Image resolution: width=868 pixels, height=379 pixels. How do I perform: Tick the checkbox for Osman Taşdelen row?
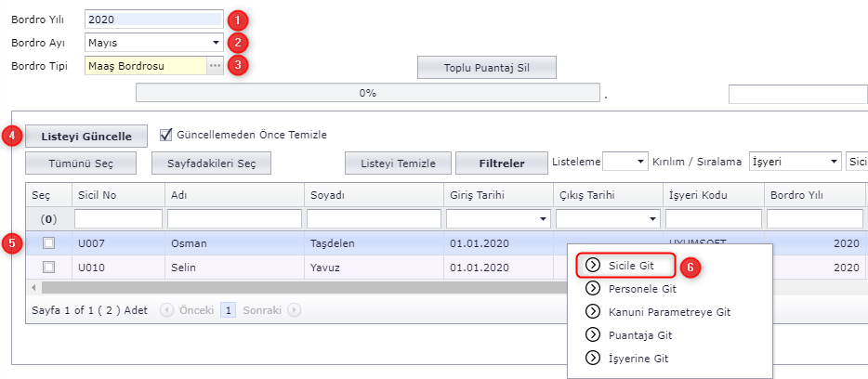(49, 242)
